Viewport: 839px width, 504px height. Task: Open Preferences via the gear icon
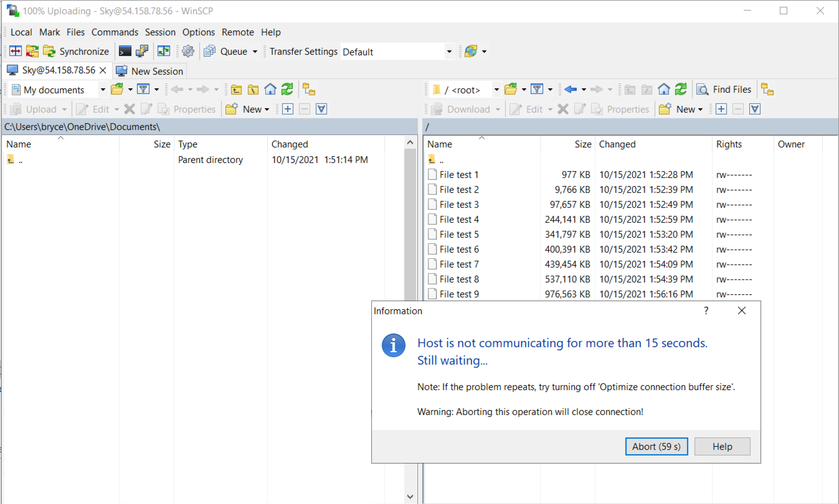188,51
